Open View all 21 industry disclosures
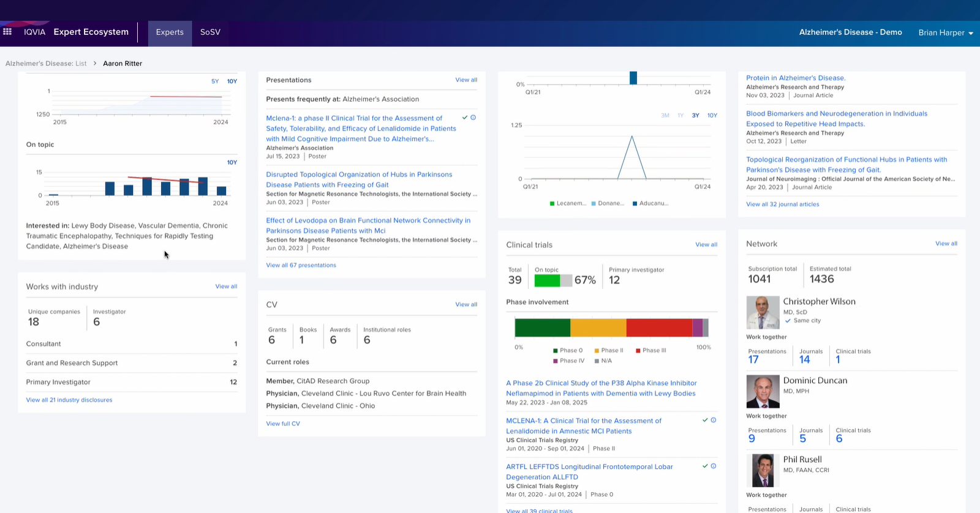The height and width of the screenshot is (513, 980). coord(69,400)
